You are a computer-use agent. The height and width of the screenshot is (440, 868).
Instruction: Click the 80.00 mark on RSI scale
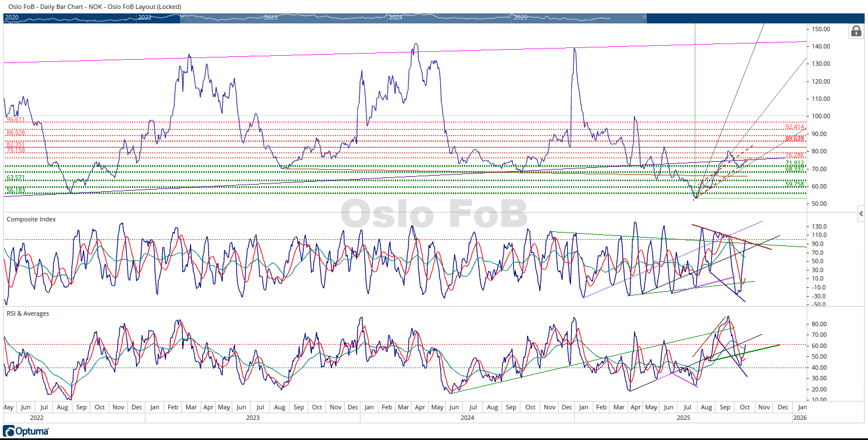tap(818, 324)
